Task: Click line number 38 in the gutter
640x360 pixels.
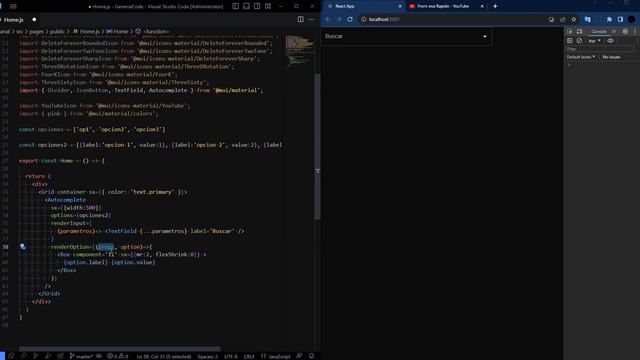Action: pos(5,247)
